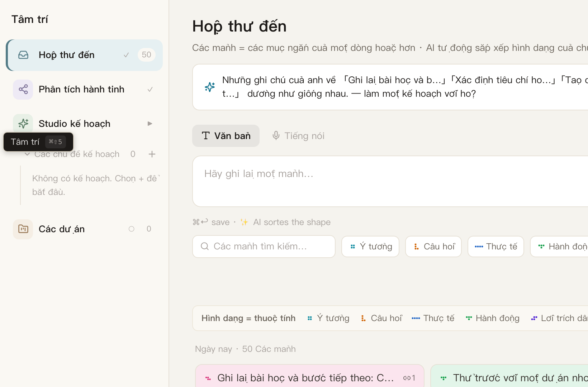Select Ý tưởng in the Hình dạng legend bar
The image size is (588, 387).
pyautogui.click(x=328, y=318)
